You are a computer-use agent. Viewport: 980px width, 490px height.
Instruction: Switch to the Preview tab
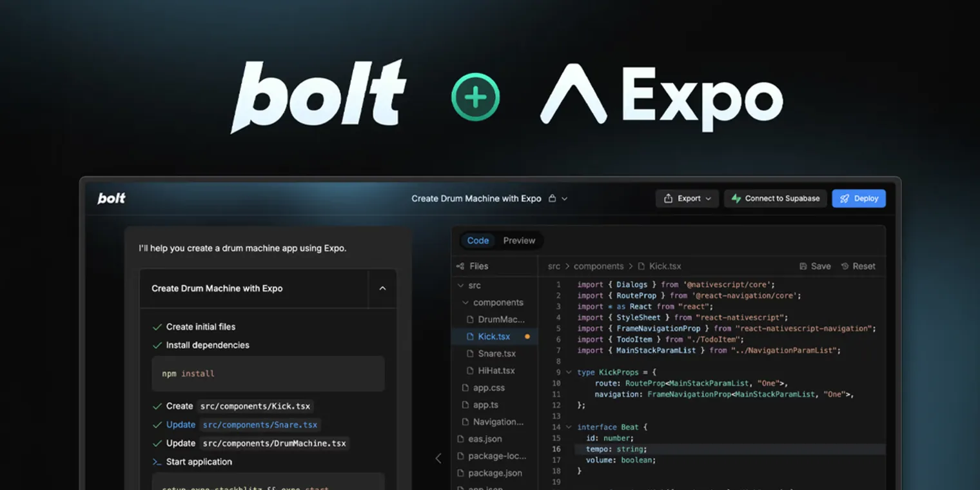pos(519,240)
